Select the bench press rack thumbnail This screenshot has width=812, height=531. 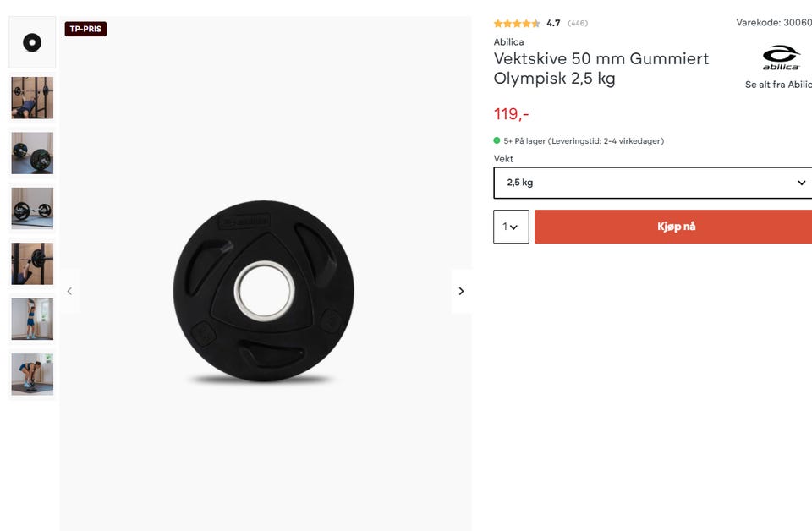click(32, 98)
